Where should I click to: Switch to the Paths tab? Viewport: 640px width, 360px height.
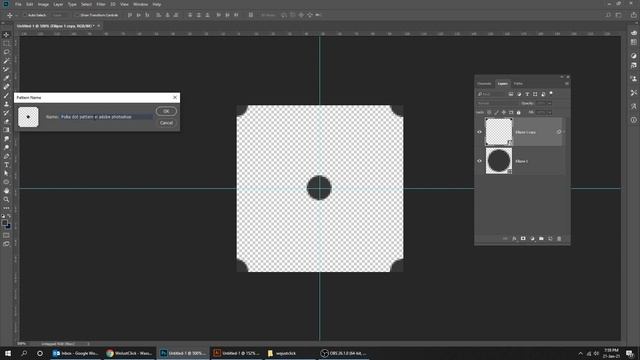518,84
